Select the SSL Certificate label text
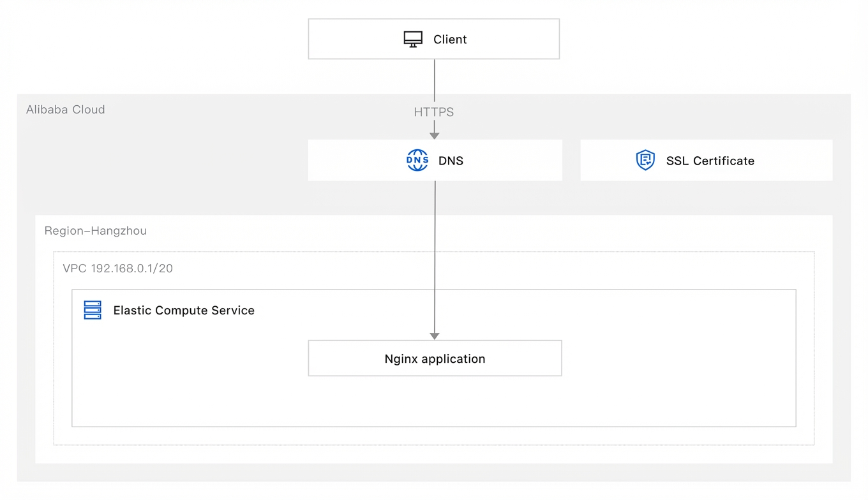868x500 pixels. [710, 161]
